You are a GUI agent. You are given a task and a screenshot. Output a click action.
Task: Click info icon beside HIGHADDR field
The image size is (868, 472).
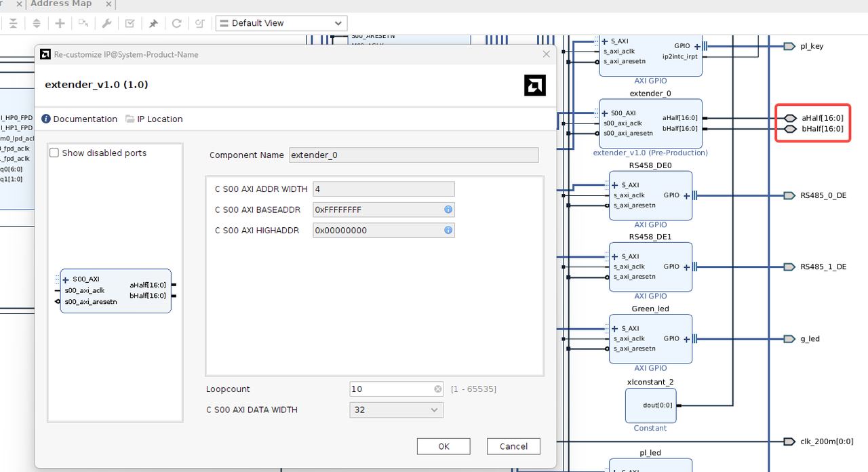(448, 230)
